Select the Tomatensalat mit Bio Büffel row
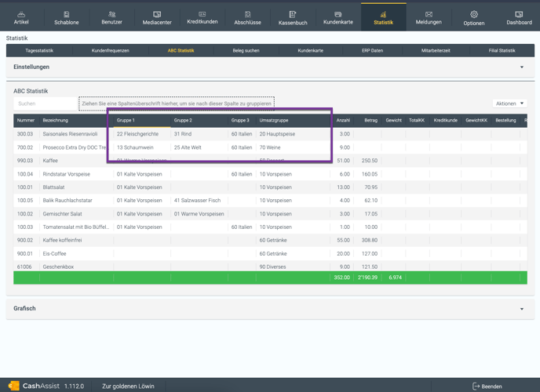Viewport: 540px width, 392px height. pyautogui.click(x=270, y=227)
